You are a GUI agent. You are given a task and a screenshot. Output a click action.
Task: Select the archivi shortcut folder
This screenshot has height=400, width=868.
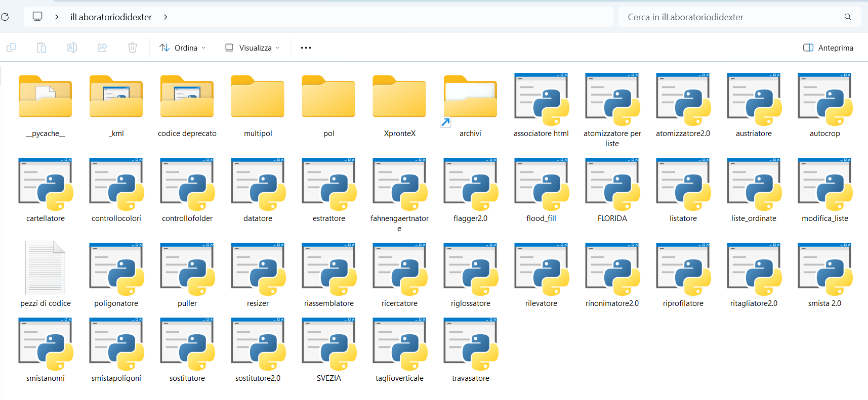[471, 106]
